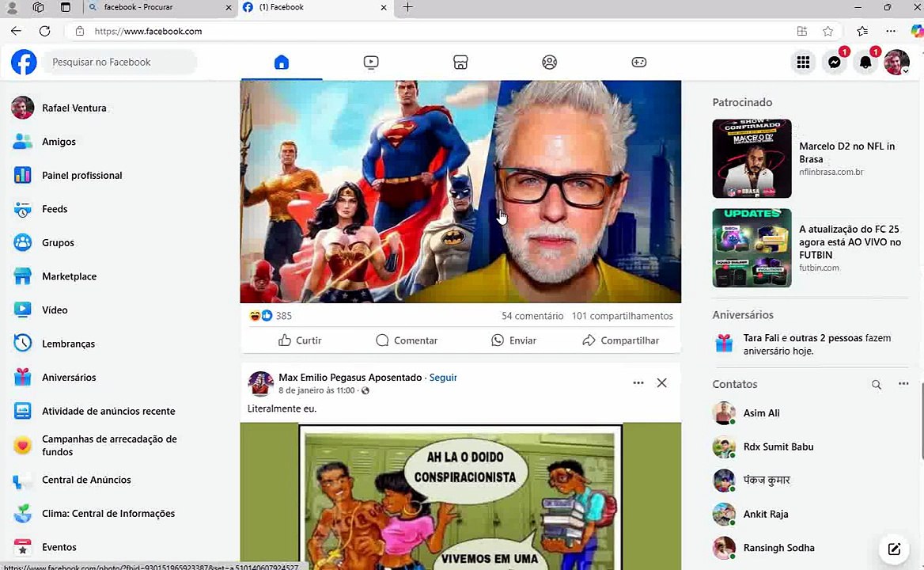This screenshot has height=570, width=924.
Task: Open the Home feed tab icon
Action: (x=282, y=62)
